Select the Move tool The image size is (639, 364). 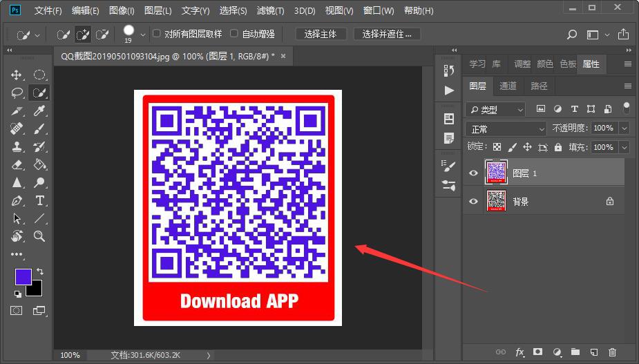pyautogui.click(x=17, y=75)
